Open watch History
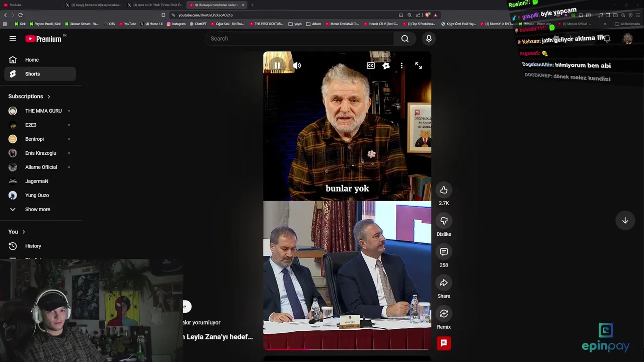This screenshot has height=362, width=644. [x=40, y=246]
